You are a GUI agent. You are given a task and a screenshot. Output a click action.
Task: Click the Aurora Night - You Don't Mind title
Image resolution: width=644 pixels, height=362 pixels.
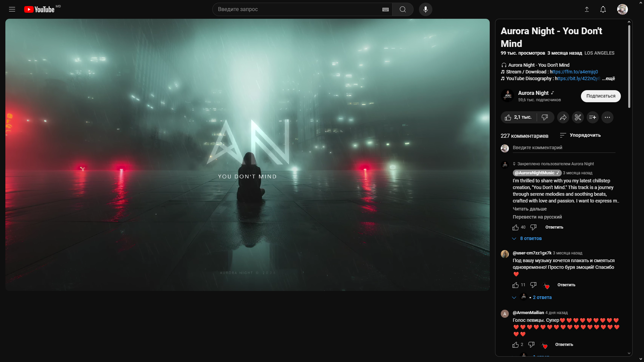551,37
